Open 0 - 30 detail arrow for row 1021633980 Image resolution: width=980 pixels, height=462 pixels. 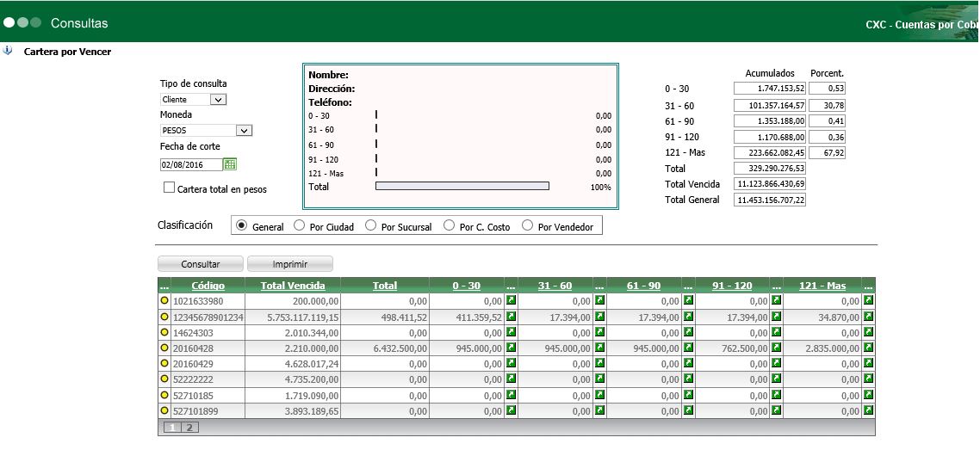511,301
